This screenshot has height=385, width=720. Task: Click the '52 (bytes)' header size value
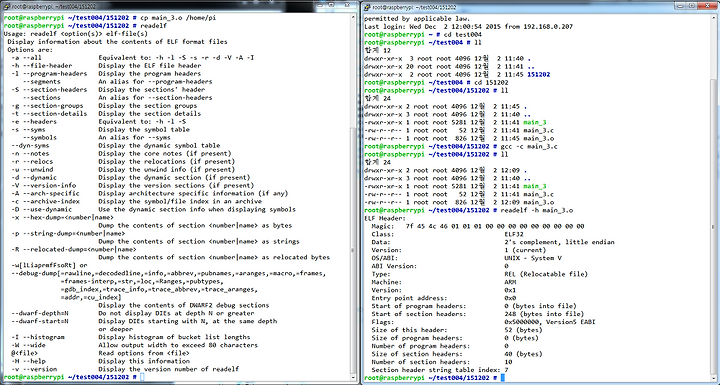523,330
